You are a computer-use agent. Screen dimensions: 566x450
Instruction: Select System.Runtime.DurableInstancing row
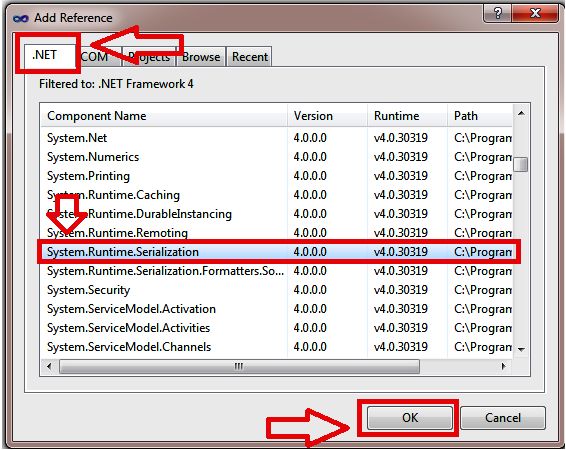point(277,214)
